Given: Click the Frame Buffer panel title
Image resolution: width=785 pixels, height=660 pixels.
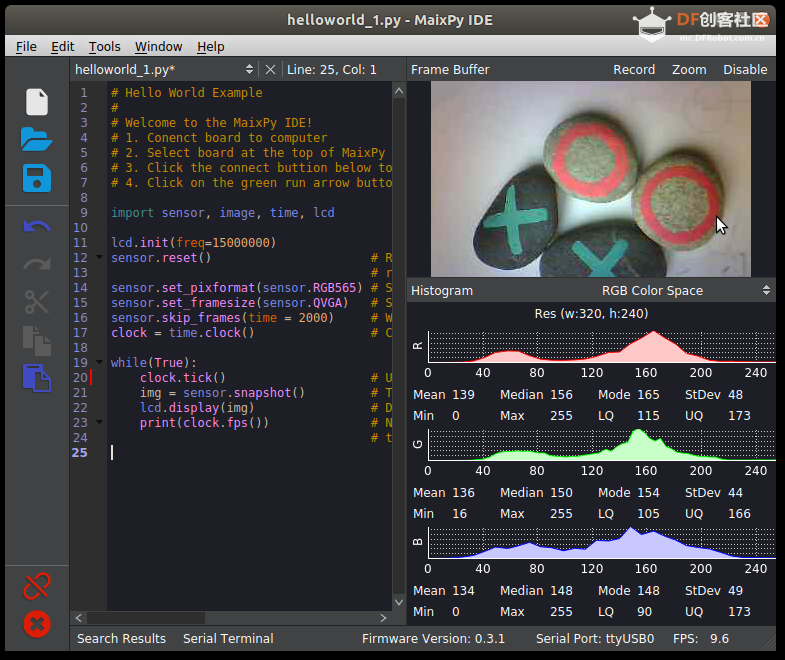Looking at the screenshot, I should coord(450,70).
